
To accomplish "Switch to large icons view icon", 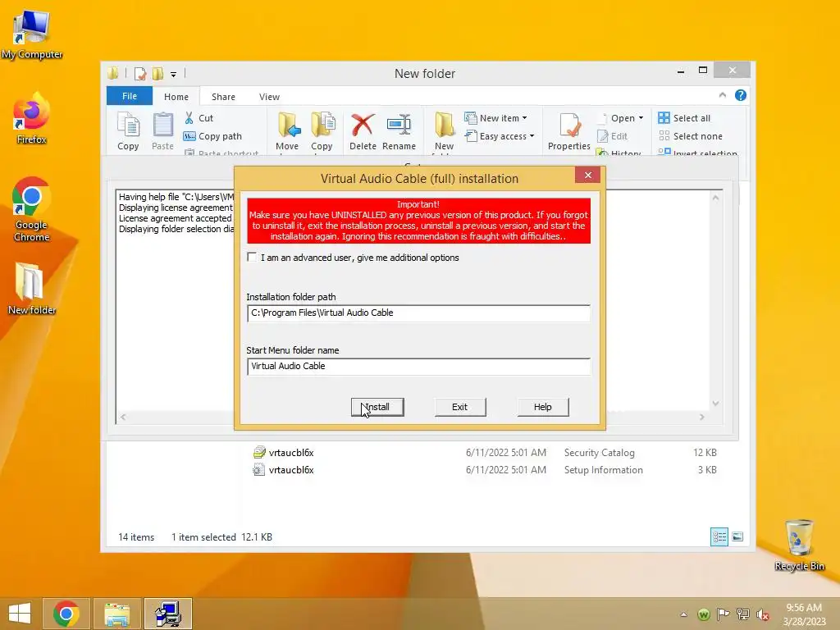I will tap(737, 536).
